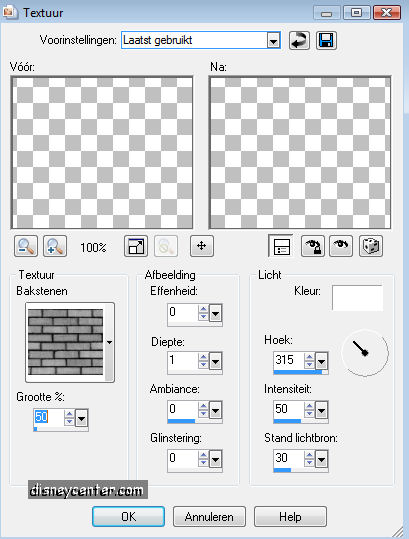The image size is (409, 539).
Task: Click the fit preview to window icon
Action: 136,246
